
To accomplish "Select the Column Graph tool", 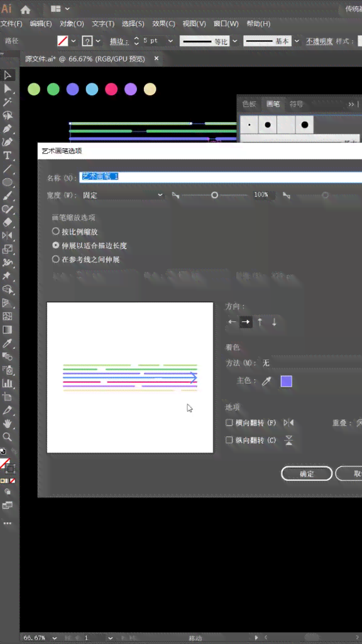I will click(8, 383).
